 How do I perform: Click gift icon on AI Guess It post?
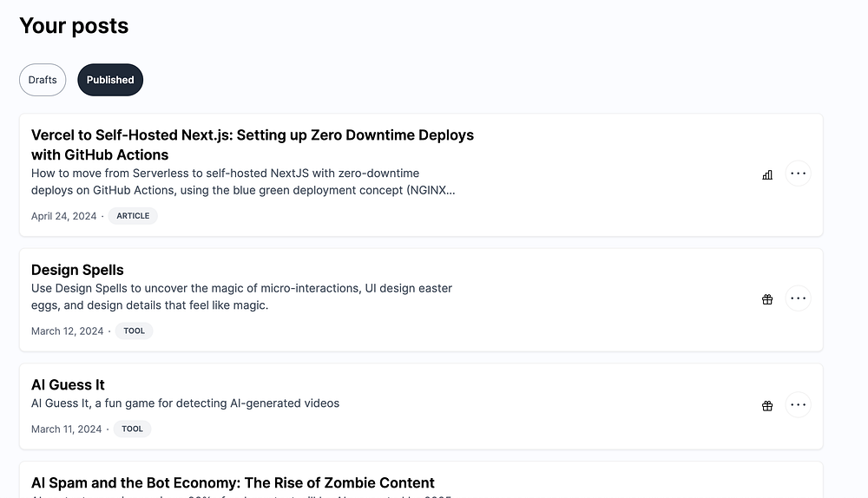[x=767, y=405]
